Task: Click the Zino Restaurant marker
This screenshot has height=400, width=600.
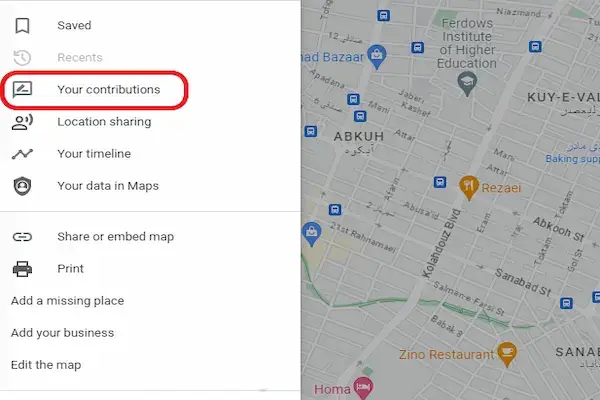Action: tap(507, 353)
